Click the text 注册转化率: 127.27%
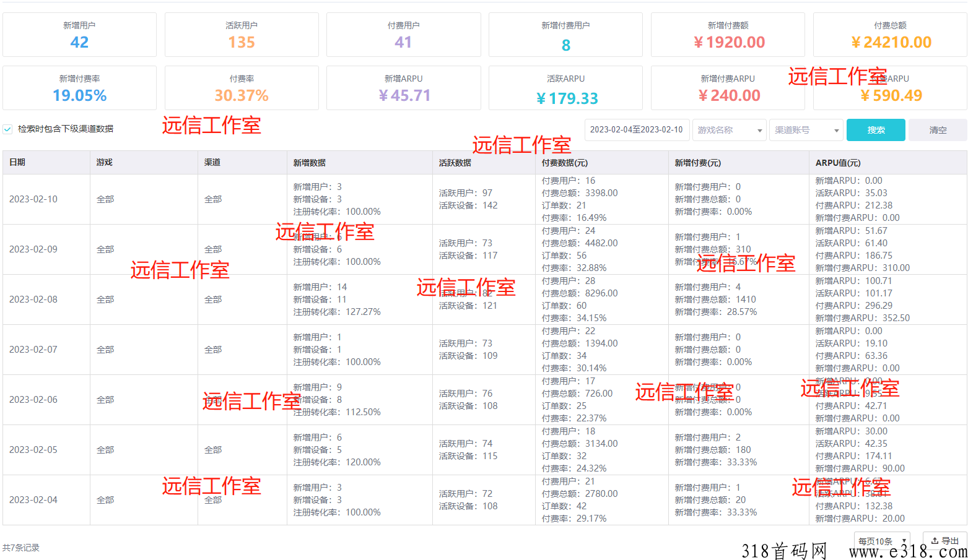Viewport: 968px width, 560px height. tap(337, 312)
